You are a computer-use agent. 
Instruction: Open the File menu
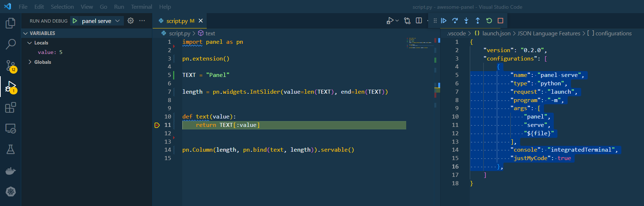[23, 7]
